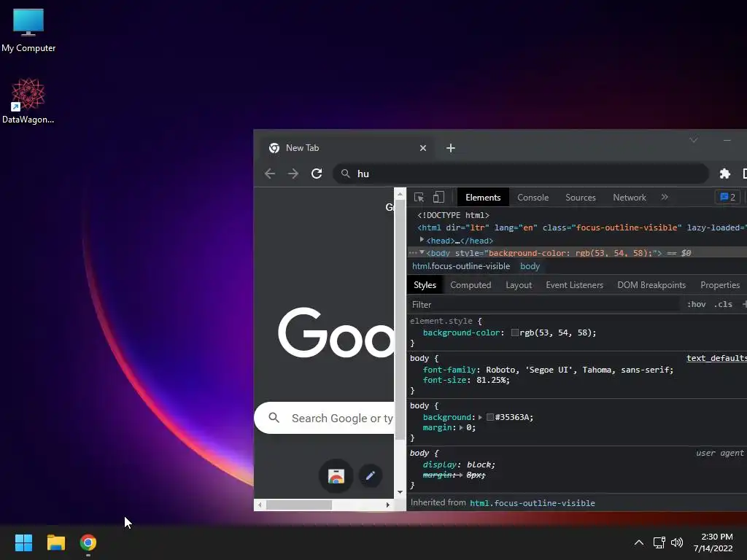Select the html element line
The width and height of the screenshot is (747, 560).
coord(581,227)
